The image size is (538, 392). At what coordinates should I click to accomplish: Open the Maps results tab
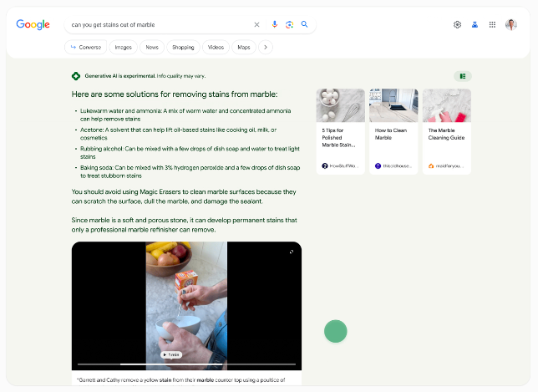click(243, 48)
